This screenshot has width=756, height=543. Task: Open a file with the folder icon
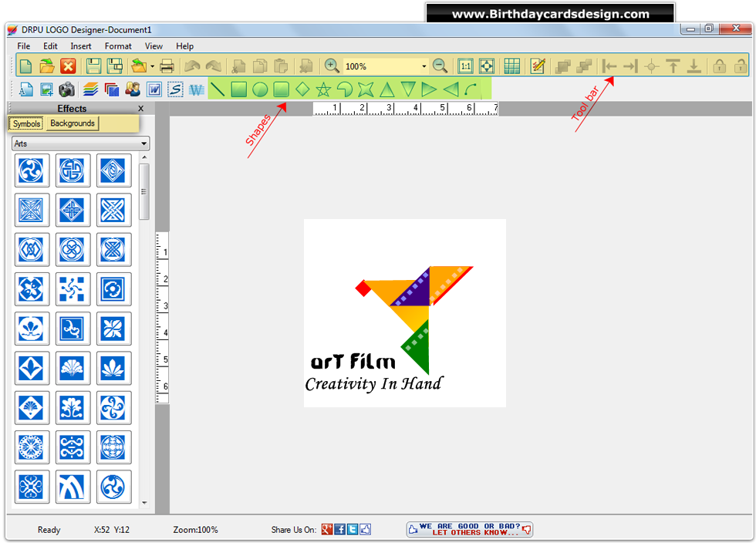point(47,66)
